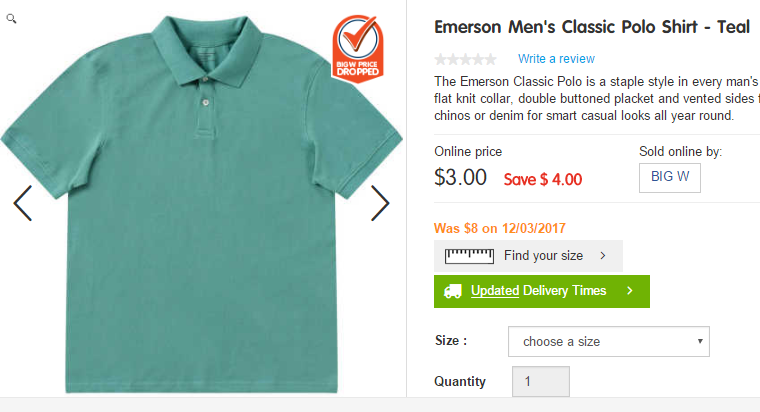Click the Save $4.00 text

point(543,179)
